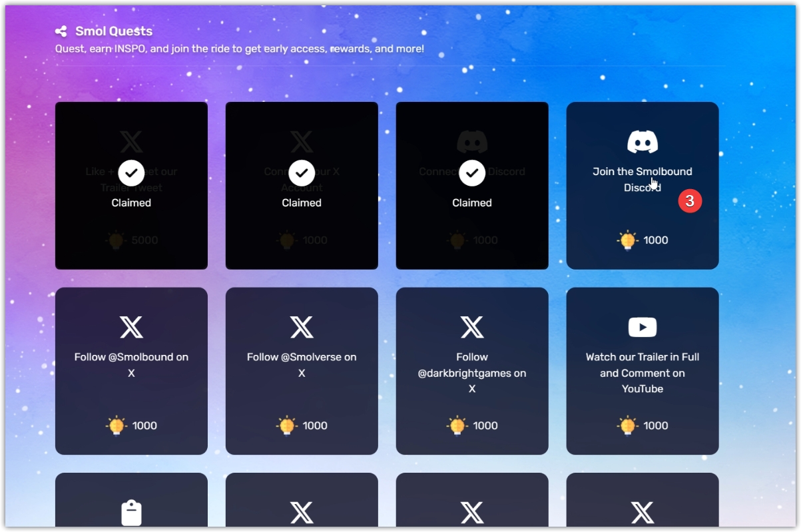Click the lightbulb icon on YouTube quest card
Screen dimensions: 801x532
tap(627, 425)
